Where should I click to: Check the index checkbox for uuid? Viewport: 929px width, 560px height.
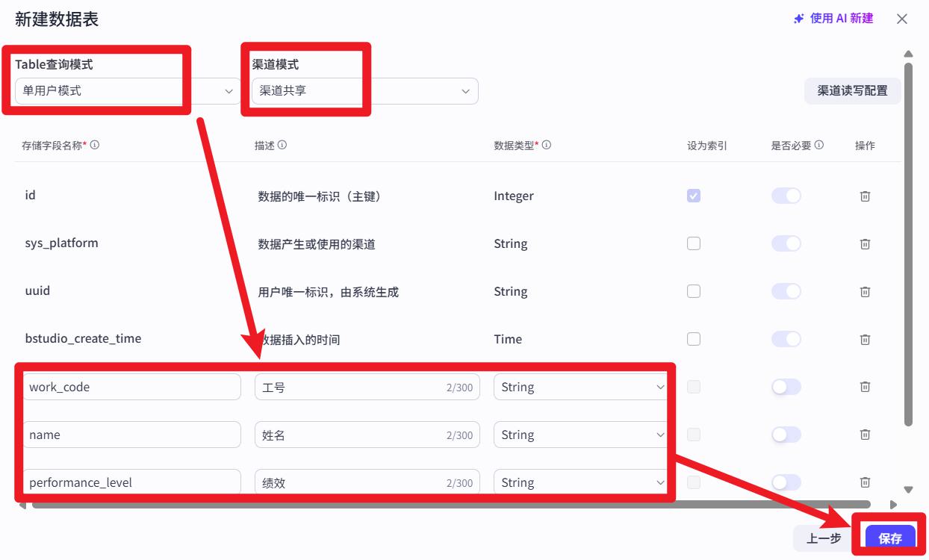click(694, 291)
